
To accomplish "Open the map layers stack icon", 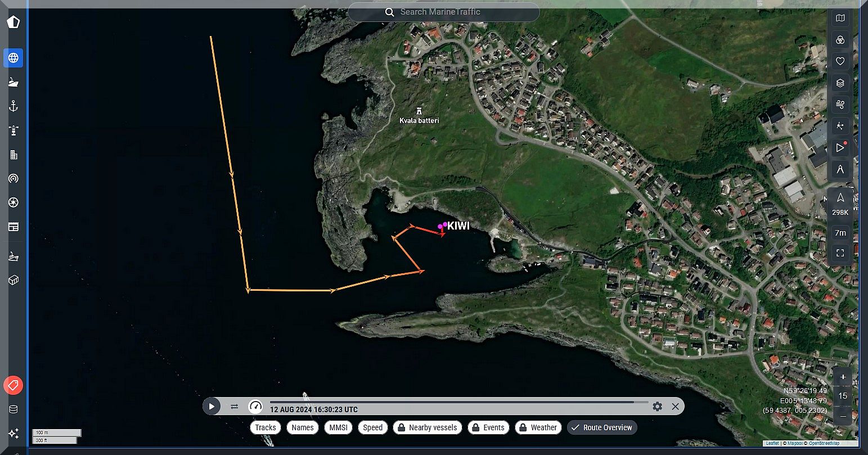I will point(840,83).
